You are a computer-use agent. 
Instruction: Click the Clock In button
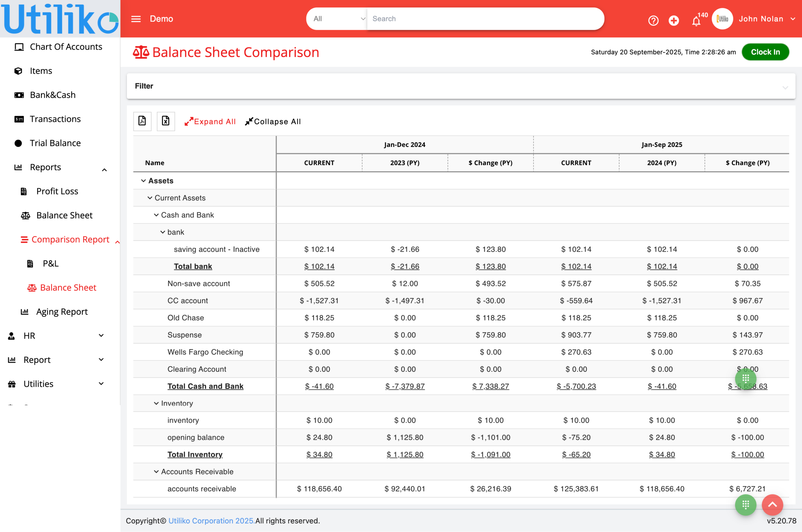click(765, 52)
